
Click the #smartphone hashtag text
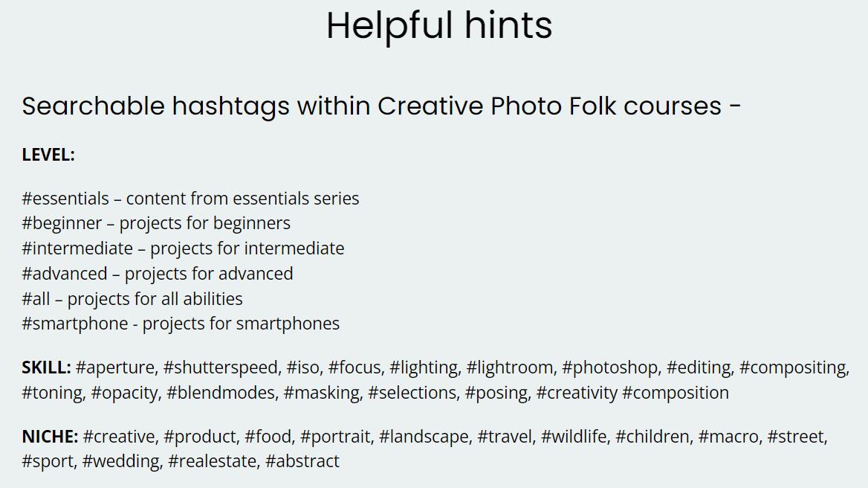[75, 324]
